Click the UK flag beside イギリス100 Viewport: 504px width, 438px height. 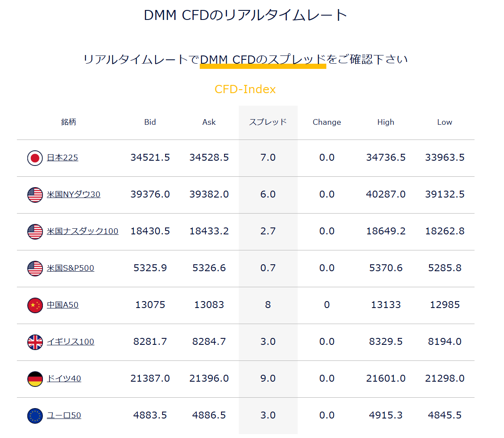pos(35,341)
